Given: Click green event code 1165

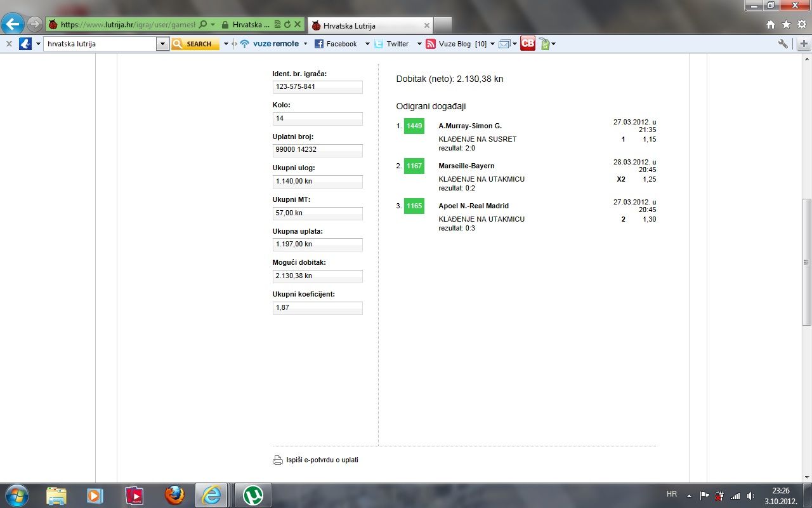Looking at the screenshot, I should [414, 206].
